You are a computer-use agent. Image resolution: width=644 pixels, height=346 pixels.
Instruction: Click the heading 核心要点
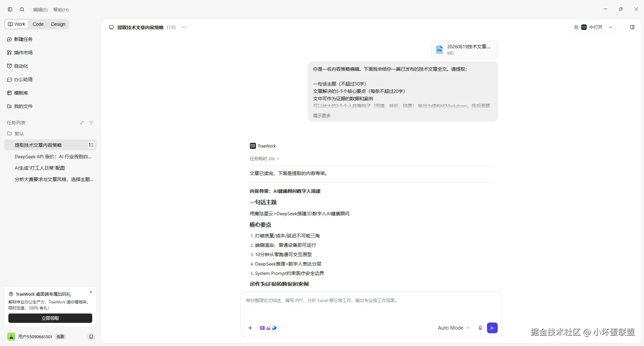point(260,225)
